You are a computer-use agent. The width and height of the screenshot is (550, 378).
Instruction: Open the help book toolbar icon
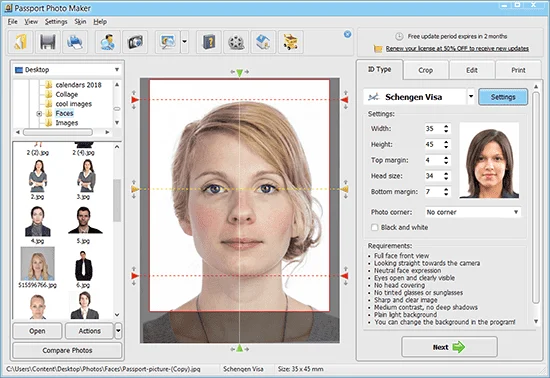(x=209, y=42)
